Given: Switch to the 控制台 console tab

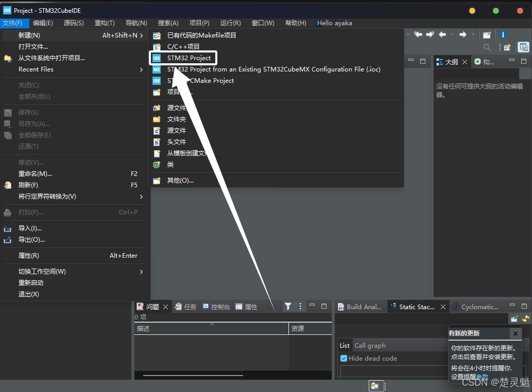Looking at the screenshot, I should tap(216, 307).
